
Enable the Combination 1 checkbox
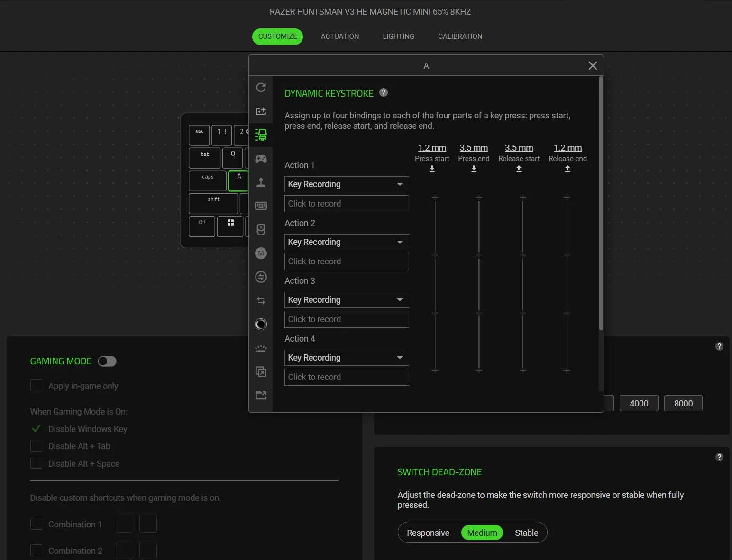pos(36,524)
